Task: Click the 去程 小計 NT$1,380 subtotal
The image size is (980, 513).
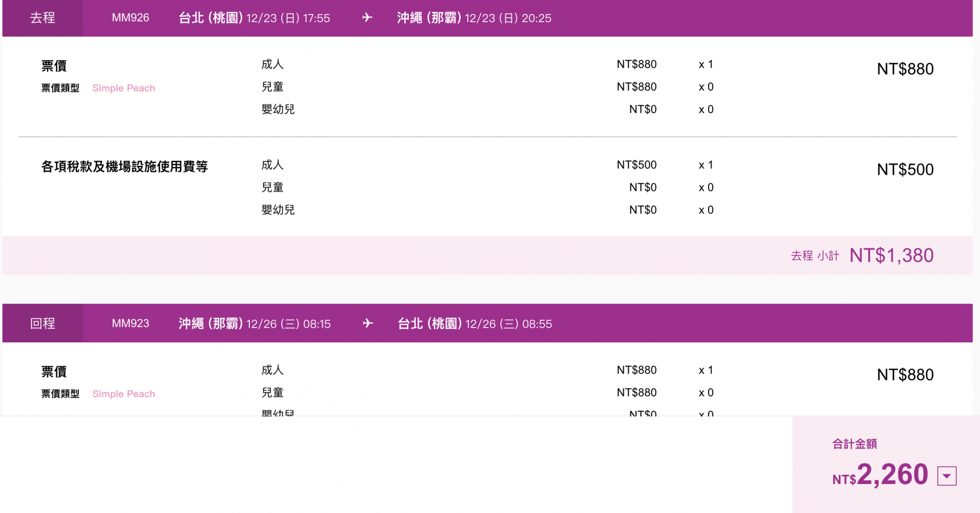Action: pos(891,256)
